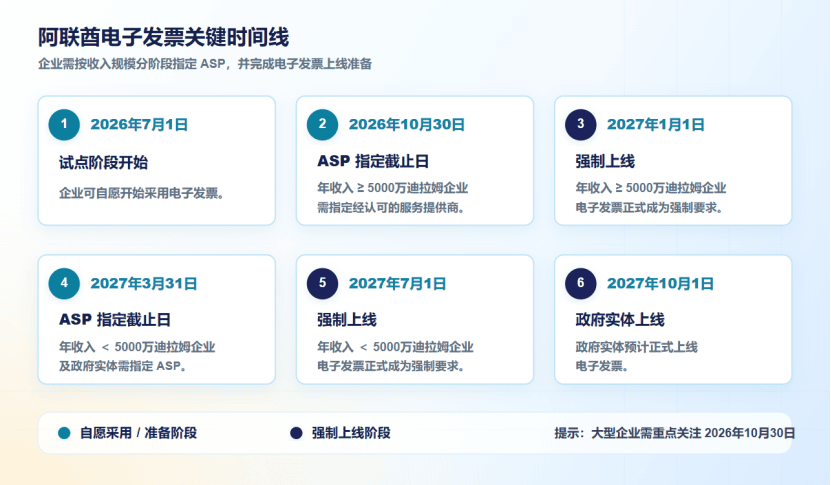Click the number 5 circle badge
This screenshot has width=831, height=485.
click(322, 283)
